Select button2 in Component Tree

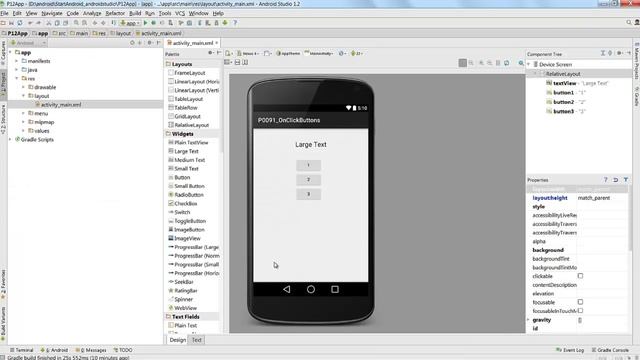tap(564, 102)
